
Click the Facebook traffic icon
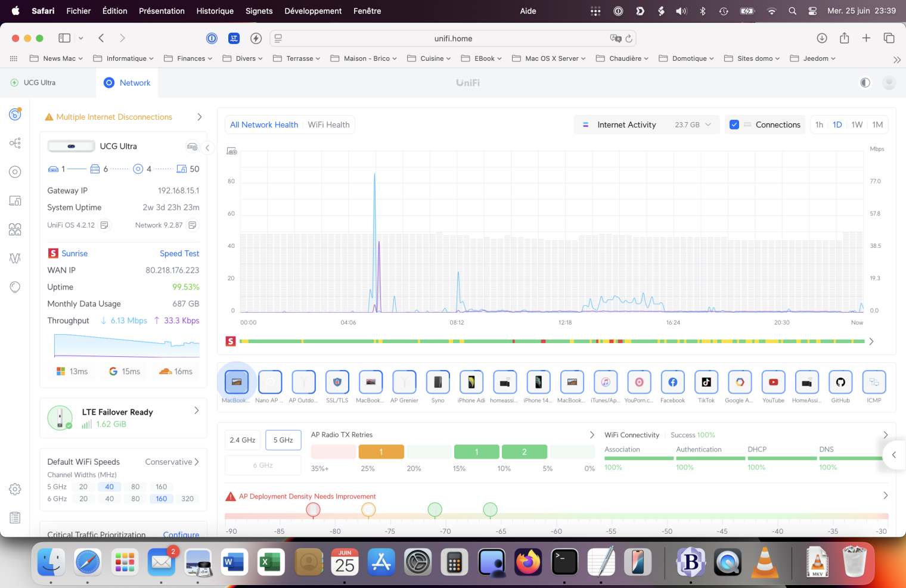click(672, 382)
